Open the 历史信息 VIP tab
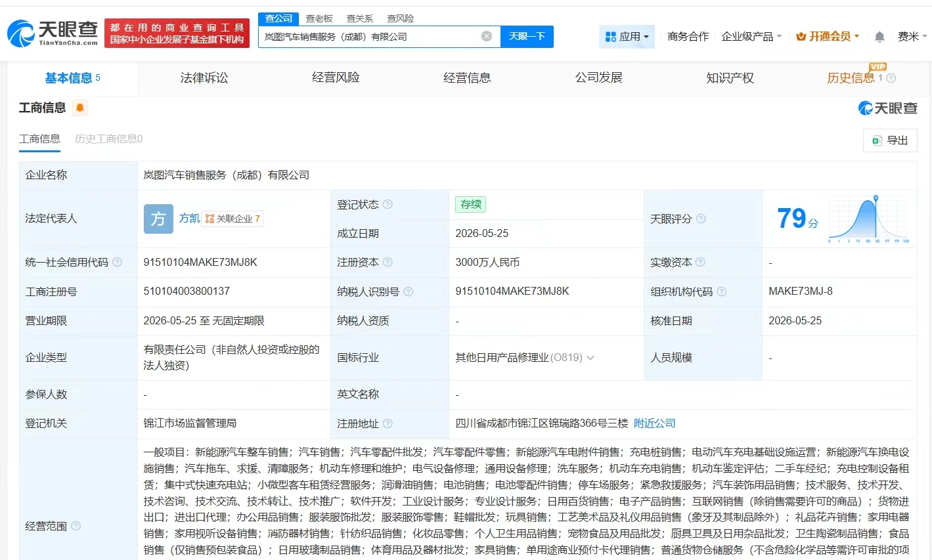 tap(851, 78)
